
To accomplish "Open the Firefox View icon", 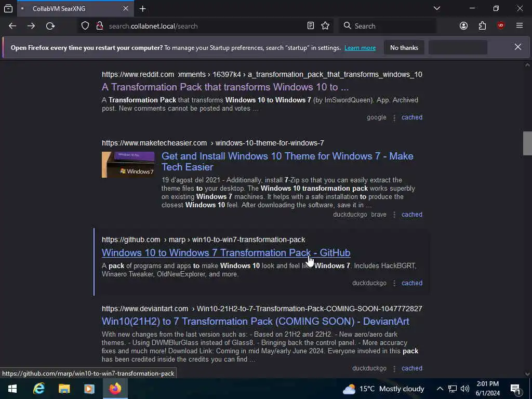I will point(8,8).
